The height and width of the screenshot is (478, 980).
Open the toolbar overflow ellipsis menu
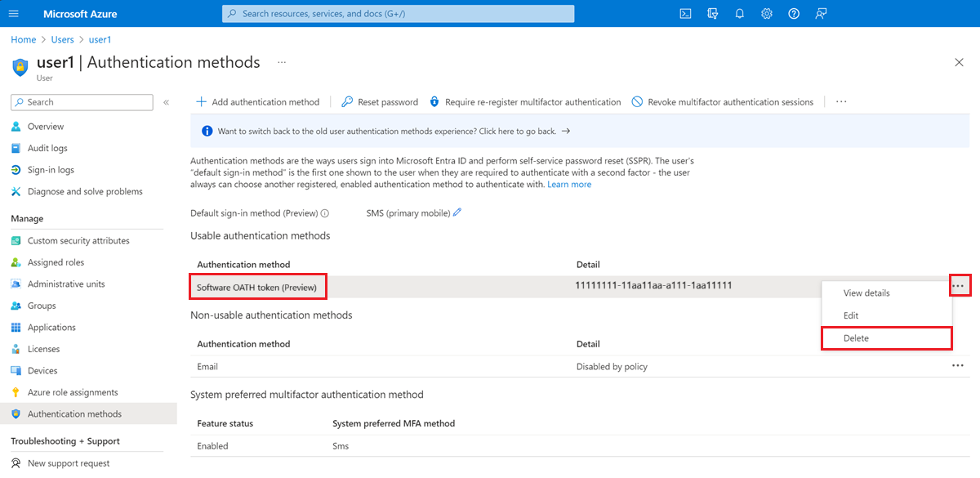(841, 101)
